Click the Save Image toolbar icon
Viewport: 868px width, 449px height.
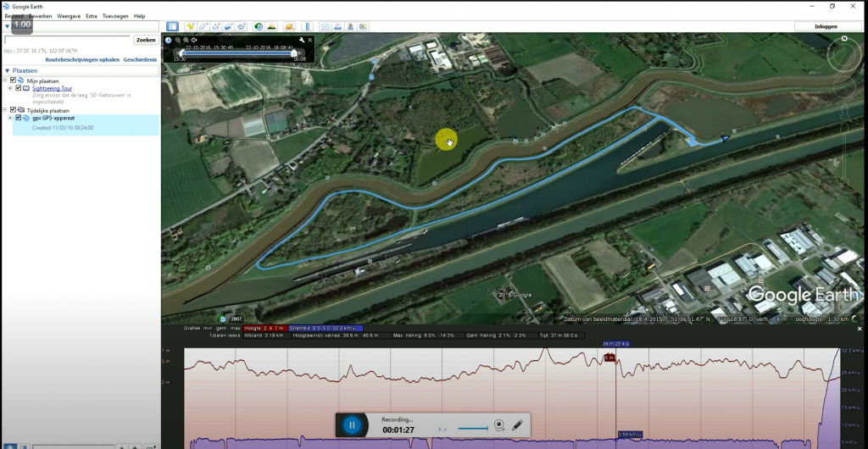pyautogui.click(x=350, y=26)
